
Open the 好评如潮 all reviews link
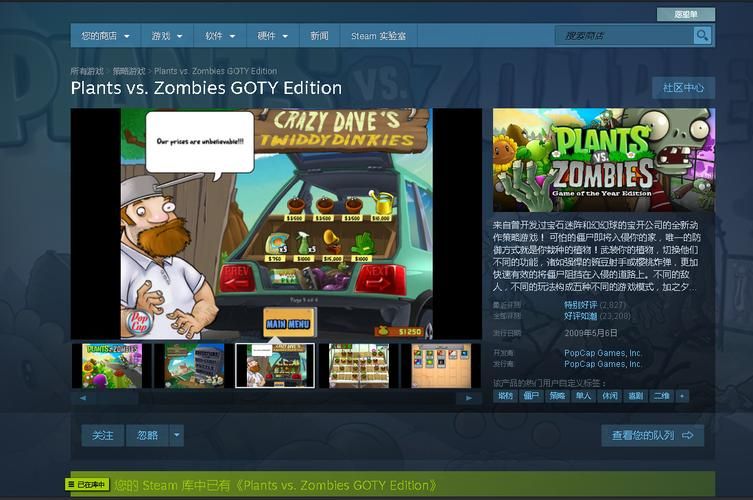pos(581,316)
